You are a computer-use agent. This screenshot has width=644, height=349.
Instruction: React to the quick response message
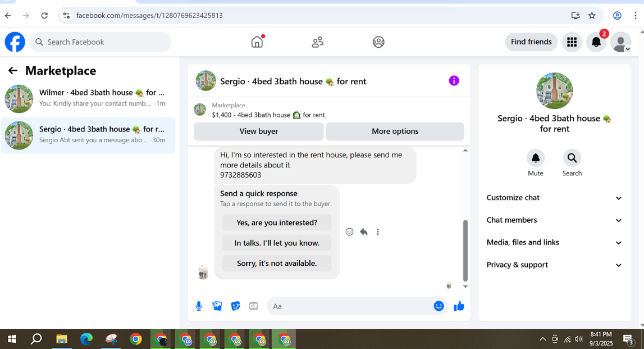coord(349,232)
